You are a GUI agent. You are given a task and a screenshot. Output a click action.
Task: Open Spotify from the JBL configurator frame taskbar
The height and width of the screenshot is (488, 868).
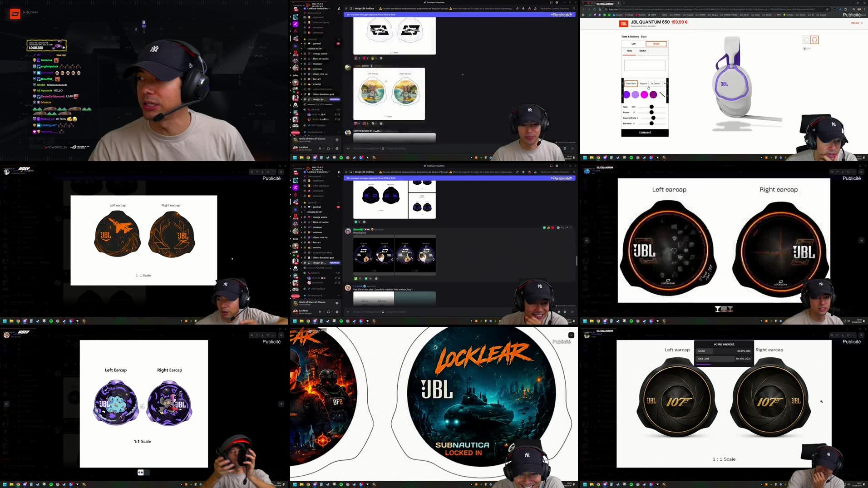pos(631,158)
